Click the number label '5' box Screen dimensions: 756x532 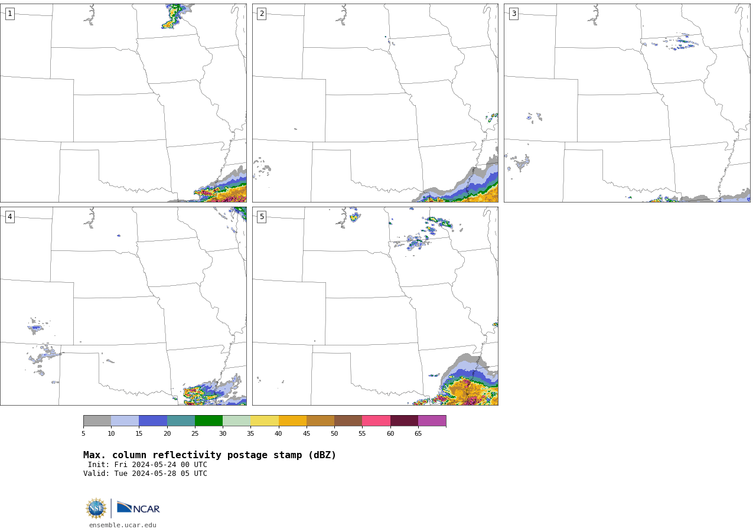tap(262, 217)
